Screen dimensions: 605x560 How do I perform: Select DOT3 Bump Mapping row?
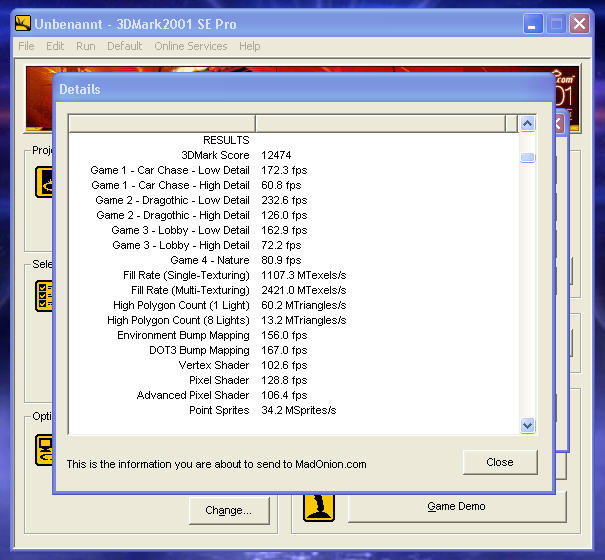tap(294, 350)
